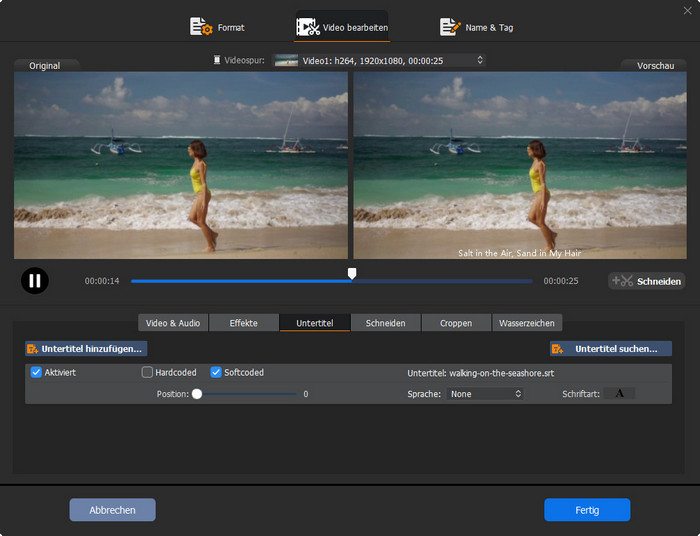Open the Schneiden tab
700x536 pixels.
[385, 323]
